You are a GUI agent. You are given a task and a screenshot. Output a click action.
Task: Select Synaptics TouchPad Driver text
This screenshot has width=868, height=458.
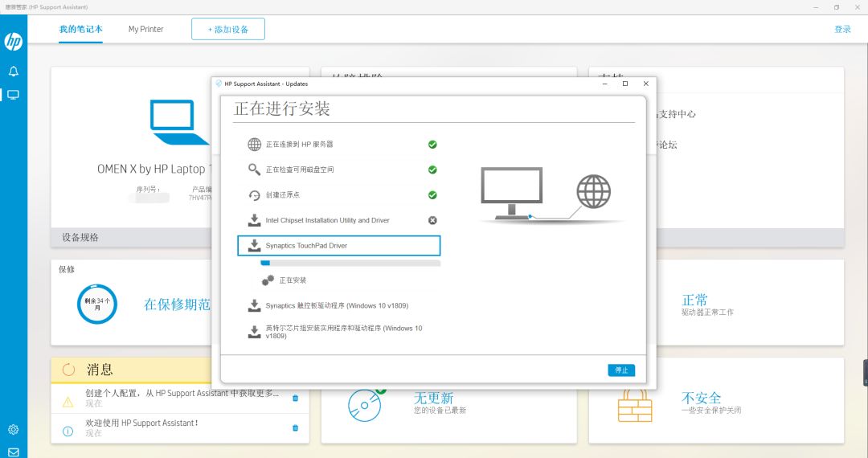306,246
